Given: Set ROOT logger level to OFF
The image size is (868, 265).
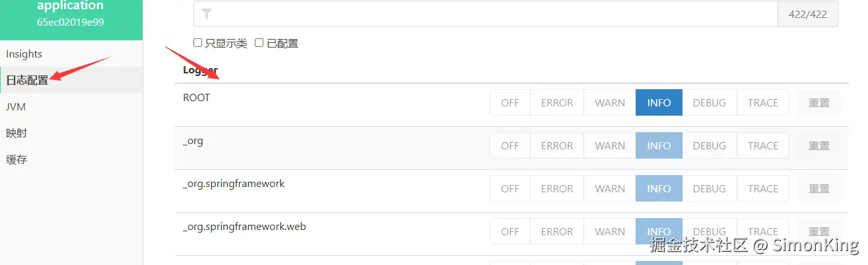Looking at the screenshot, I should (510, 102).
